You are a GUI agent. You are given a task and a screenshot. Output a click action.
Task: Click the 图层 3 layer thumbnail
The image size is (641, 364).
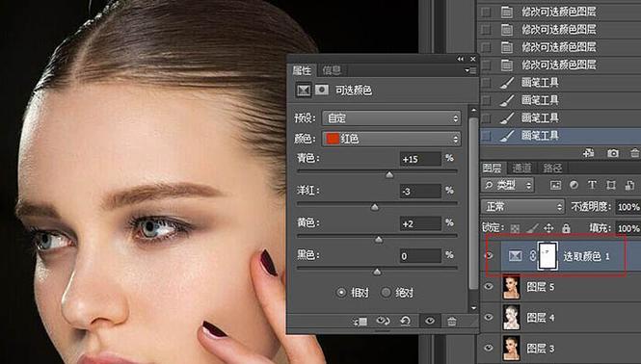point(511,348)
